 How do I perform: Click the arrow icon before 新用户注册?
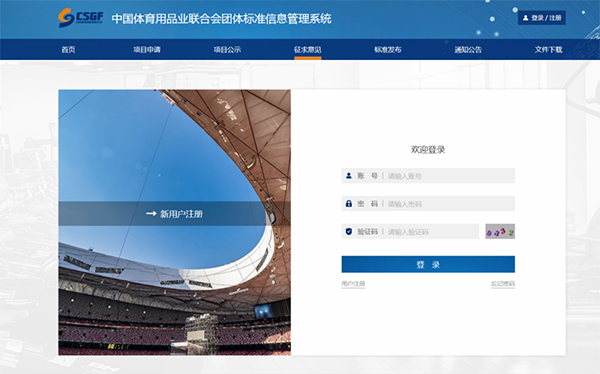point(151,214)
